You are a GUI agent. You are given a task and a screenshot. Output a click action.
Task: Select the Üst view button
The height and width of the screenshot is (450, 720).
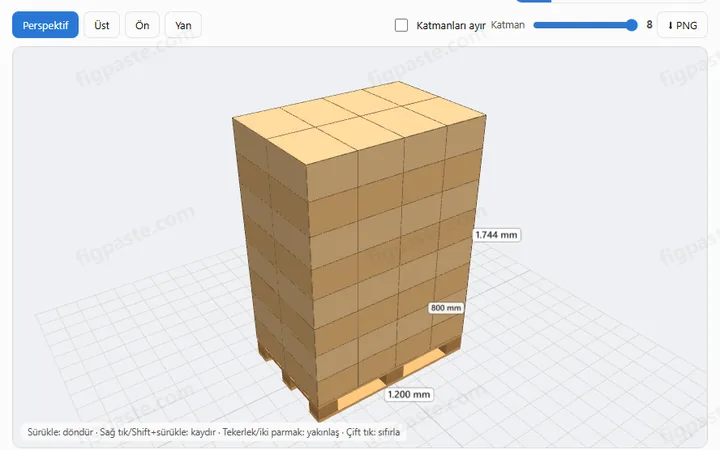101,25
